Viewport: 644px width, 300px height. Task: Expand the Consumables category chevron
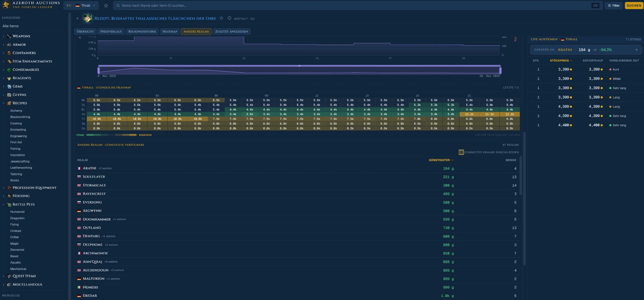pos(4,70)
